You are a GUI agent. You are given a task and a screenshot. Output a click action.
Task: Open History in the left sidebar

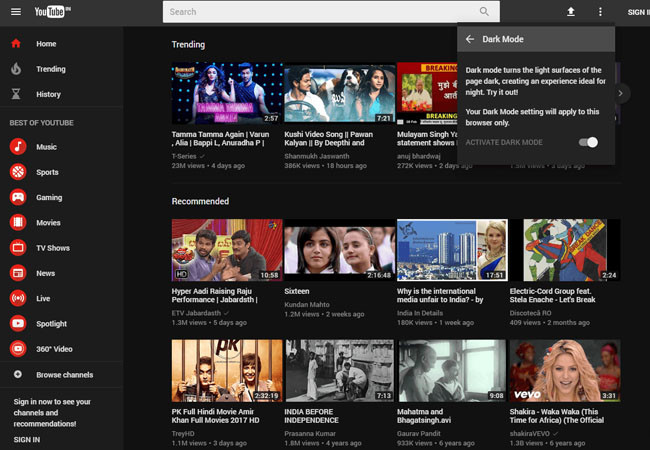click(48, 94)
